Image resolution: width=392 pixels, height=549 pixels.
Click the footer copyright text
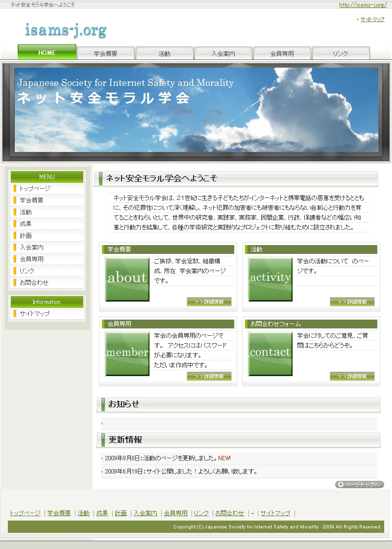[x=277, y=526]
